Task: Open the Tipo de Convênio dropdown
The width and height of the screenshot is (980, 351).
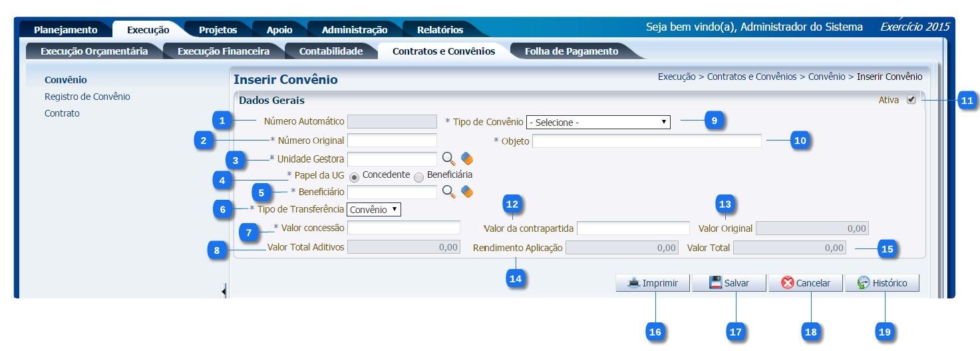Action: tap(598, 123)
